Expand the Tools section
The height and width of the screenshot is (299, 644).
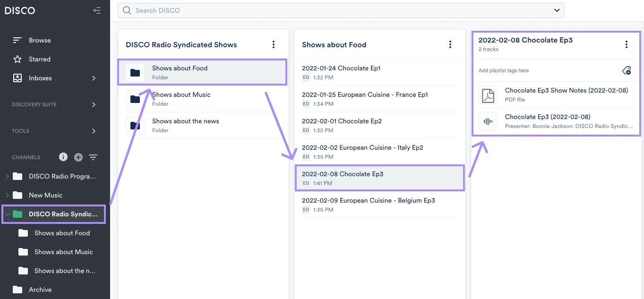tap(93, 131)
